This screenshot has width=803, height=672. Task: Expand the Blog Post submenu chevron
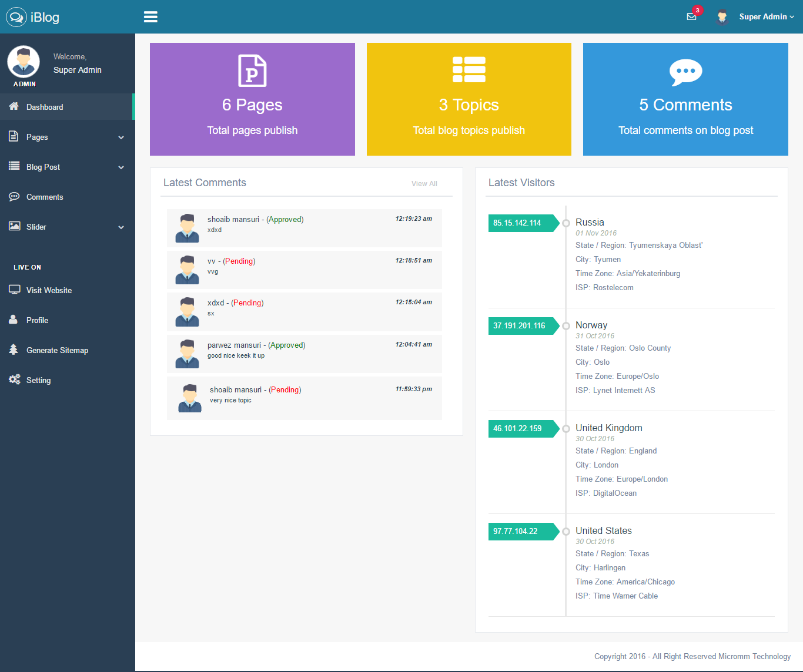pyautogui.click(x=121, y=167)
